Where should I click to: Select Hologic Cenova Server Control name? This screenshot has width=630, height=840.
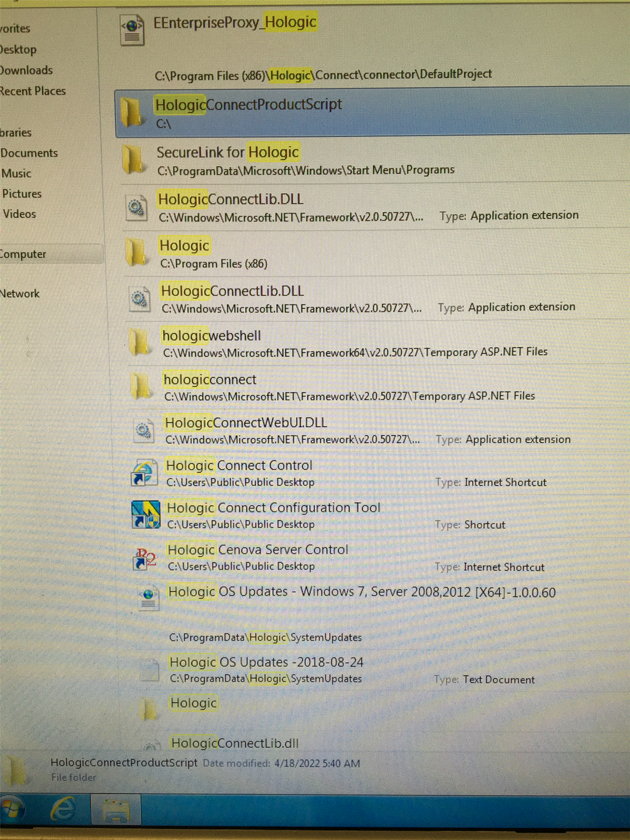[x=258, y=550]
